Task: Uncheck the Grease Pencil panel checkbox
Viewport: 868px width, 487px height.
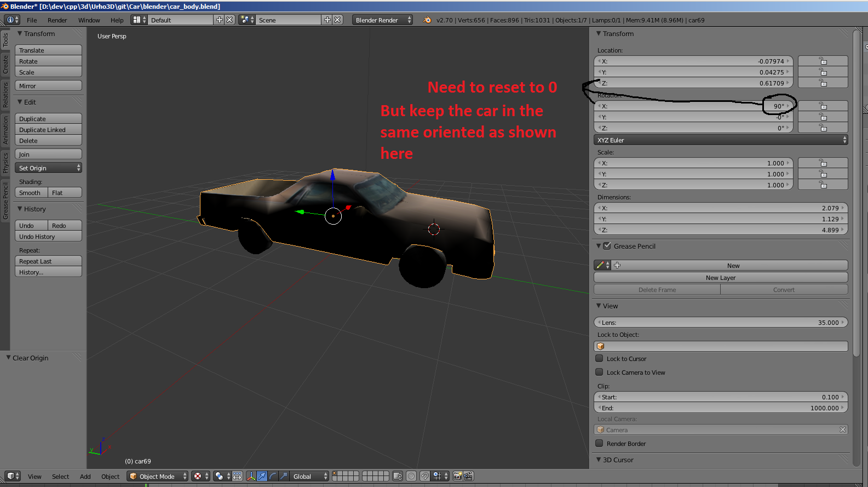Action: 607,246
